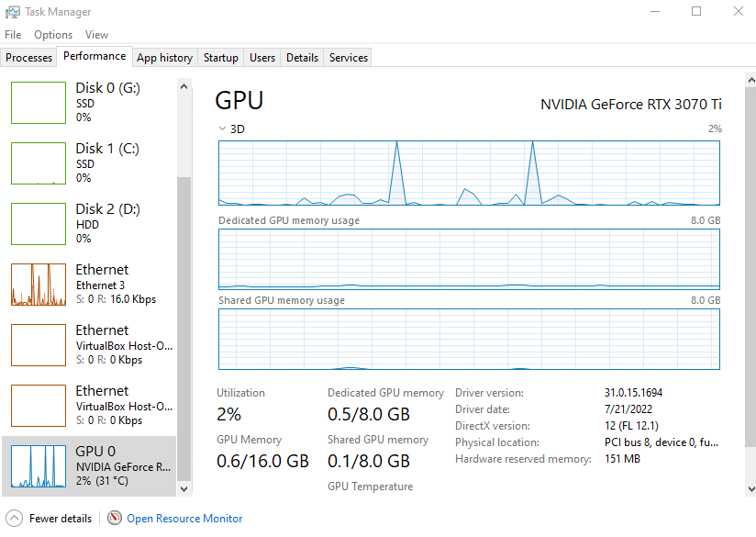Click the 3D GPU utilization graph
756x537 pixels.
tap(469, 173)
